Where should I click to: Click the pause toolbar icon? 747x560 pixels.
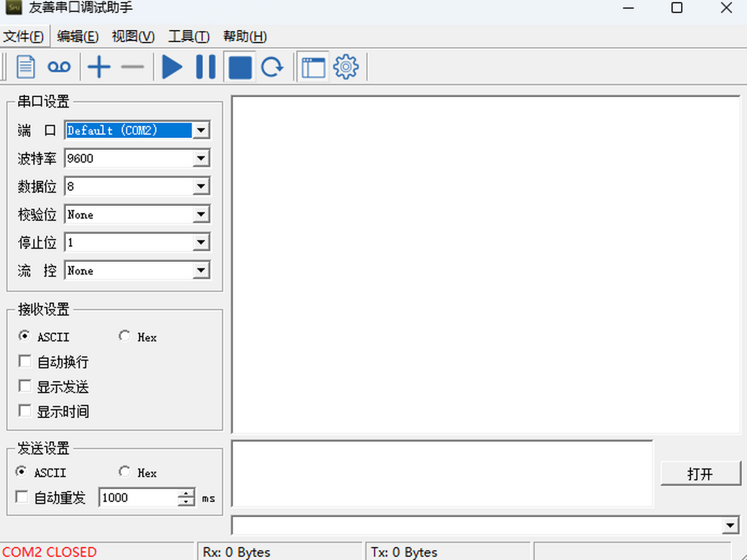[x=205, y=67]
